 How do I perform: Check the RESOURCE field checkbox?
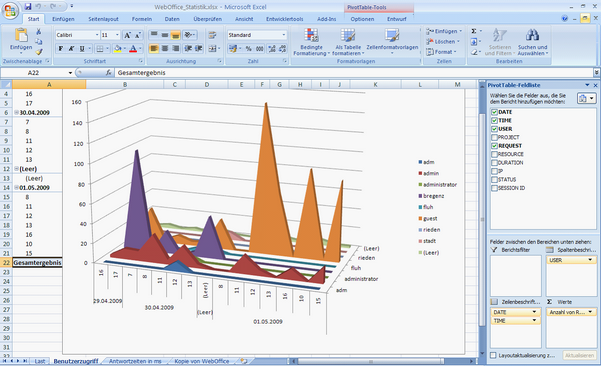[x=494, y=154]
